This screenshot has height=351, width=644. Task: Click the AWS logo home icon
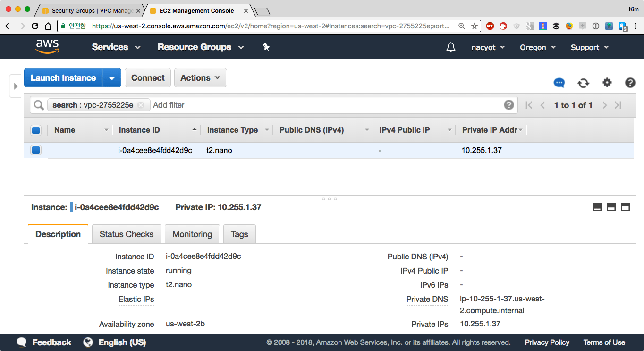point(47,47)
